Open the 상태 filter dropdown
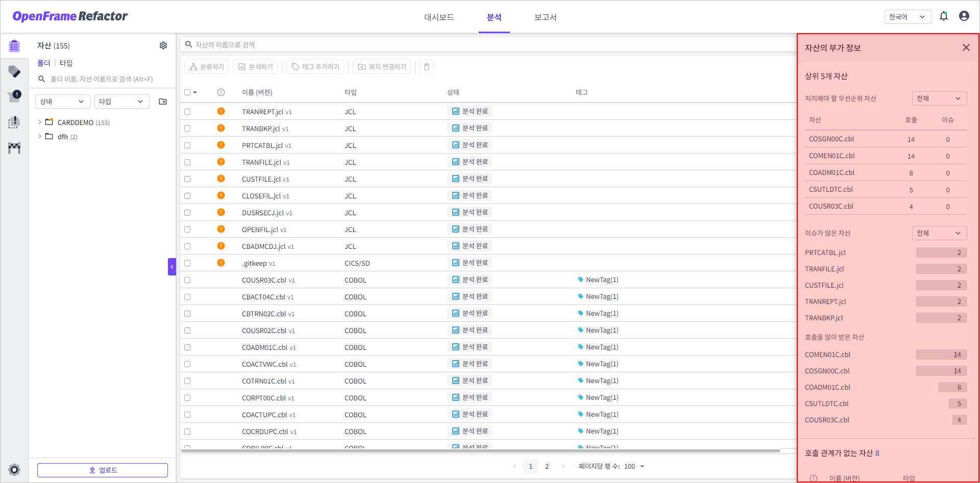980x483 pixels. (x=63, y=101)
